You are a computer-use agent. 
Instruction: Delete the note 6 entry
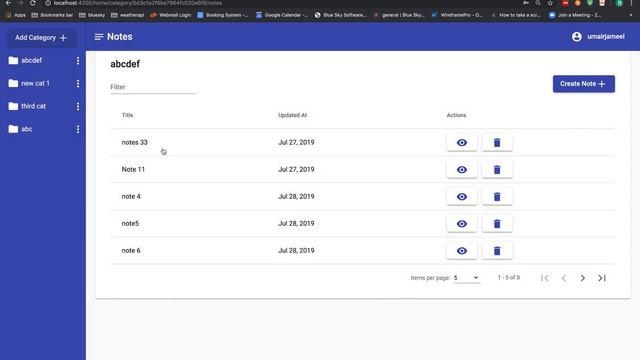coord(497,251)
